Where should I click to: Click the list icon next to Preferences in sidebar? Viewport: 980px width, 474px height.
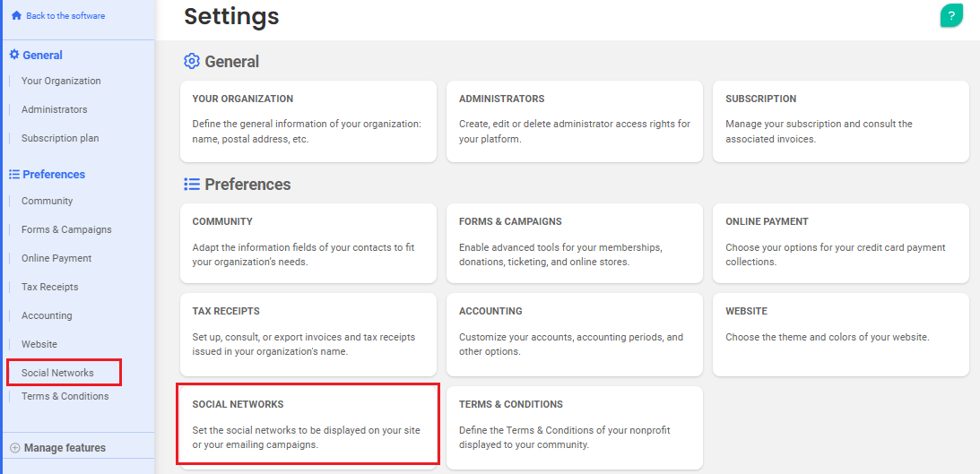14,174
